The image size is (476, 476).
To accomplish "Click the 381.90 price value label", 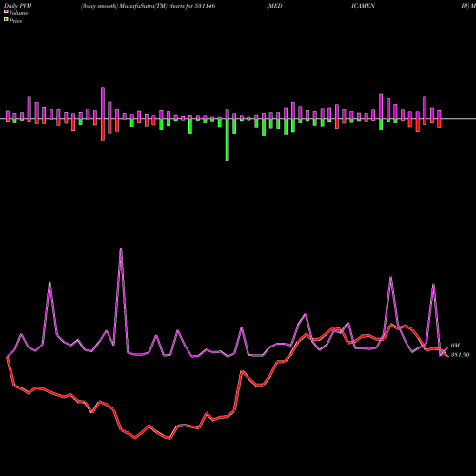I will [460, 355].
